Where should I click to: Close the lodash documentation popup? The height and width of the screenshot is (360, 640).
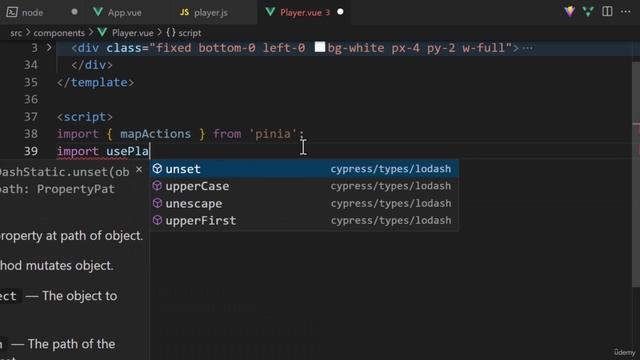[139, 169]
